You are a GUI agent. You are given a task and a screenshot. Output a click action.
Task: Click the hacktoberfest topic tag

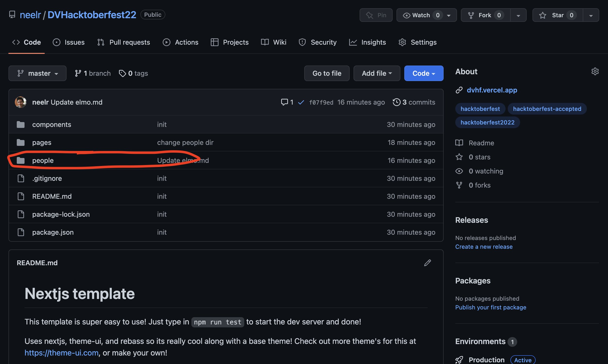pyautogui.click(x=480, y=109)
